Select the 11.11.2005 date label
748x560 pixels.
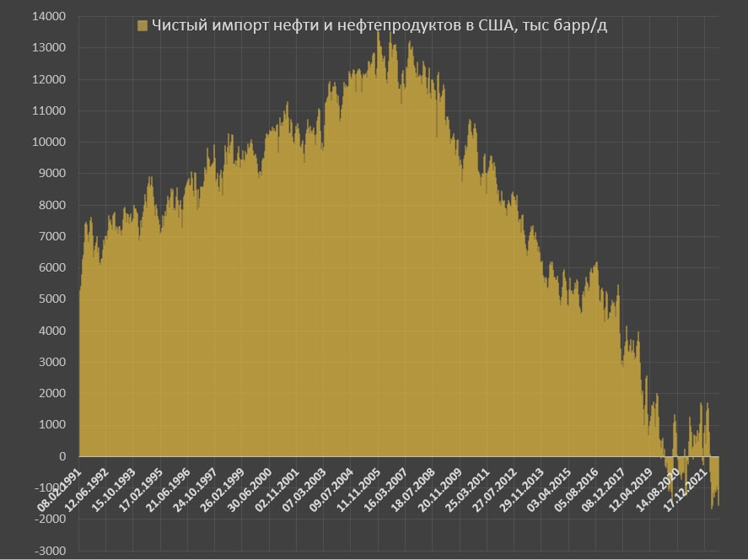(358, 490)
